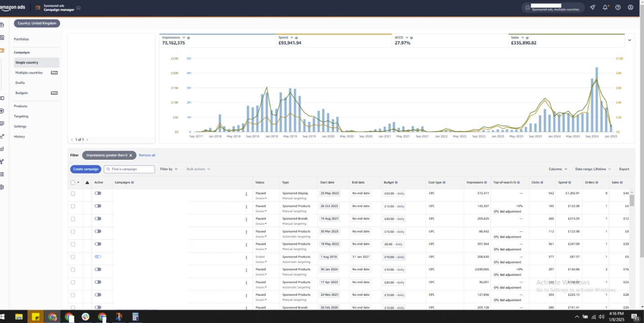Open the user account profile icon

(x=631, y=7)
